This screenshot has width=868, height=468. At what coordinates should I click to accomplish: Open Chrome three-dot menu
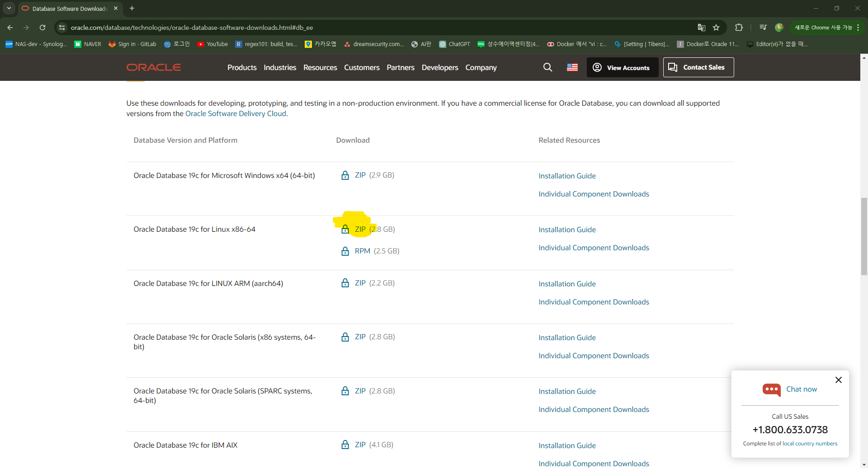(858, 28)
